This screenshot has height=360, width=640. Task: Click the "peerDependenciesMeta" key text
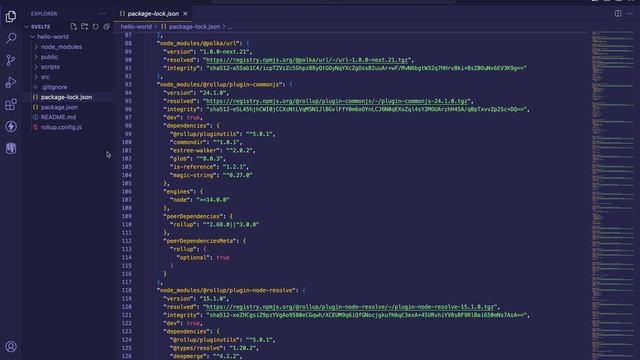pyautogui.click(x=200, y=241)
